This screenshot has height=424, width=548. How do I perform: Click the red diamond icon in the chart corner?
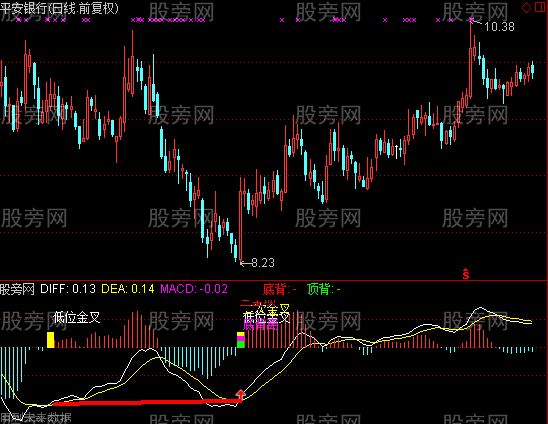(526, 8)
